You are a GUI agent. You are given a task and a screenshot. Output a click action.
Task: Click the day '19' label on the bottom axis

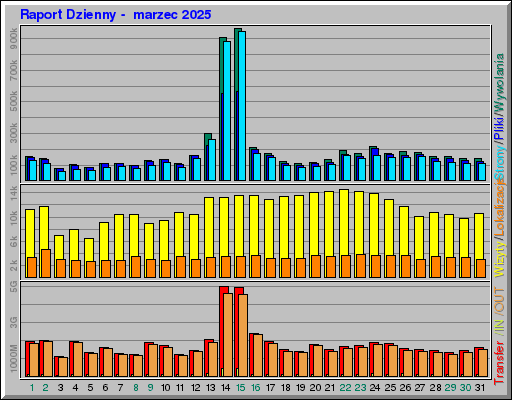(x=301, y=388)
